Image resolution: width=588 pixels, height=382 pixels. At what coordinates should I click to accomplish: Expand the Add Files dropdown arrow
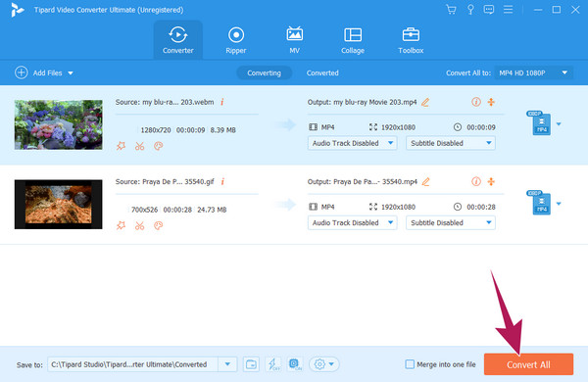coord(71,73)
